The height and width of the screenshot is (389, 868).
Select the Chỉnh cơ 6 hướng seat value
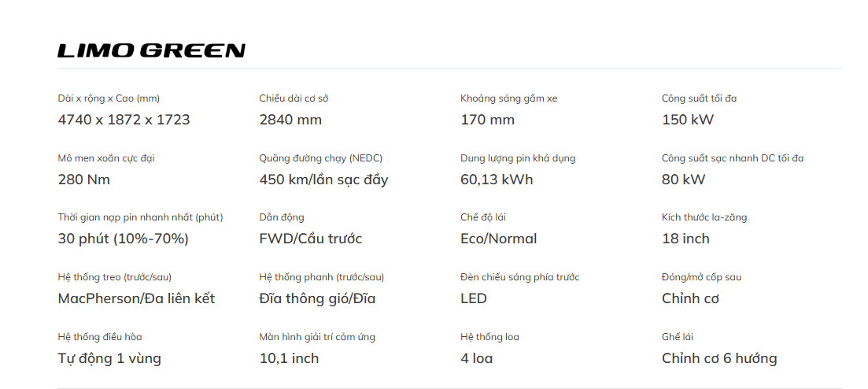pos(719,358)
